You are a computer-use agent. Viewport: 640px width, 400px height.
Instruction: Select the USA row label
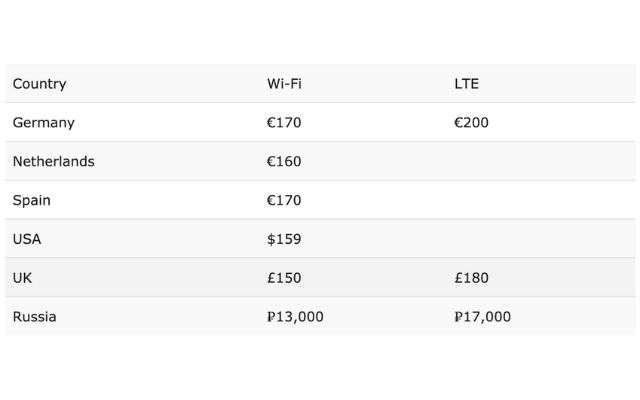(27, 239)
